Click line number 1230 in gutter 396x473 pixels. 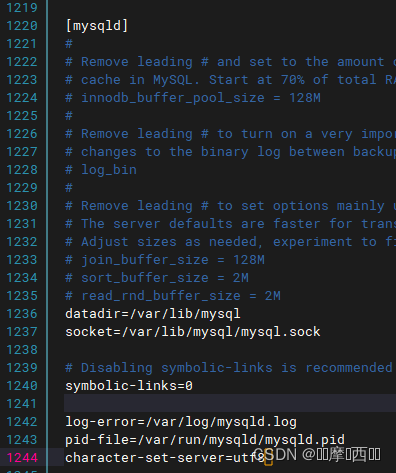(x=22, y=206)
